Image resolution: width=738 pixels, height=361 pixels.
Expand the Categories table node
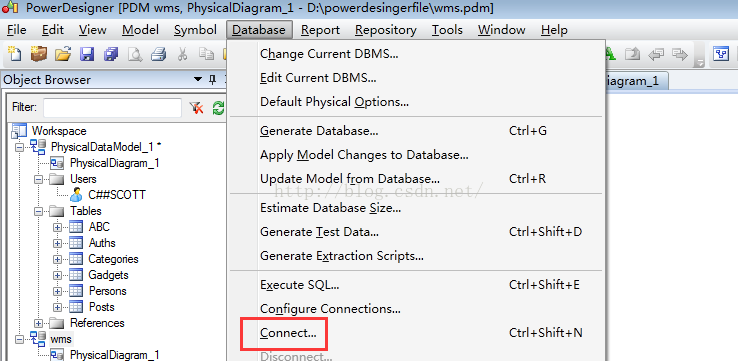pos(57,259)
